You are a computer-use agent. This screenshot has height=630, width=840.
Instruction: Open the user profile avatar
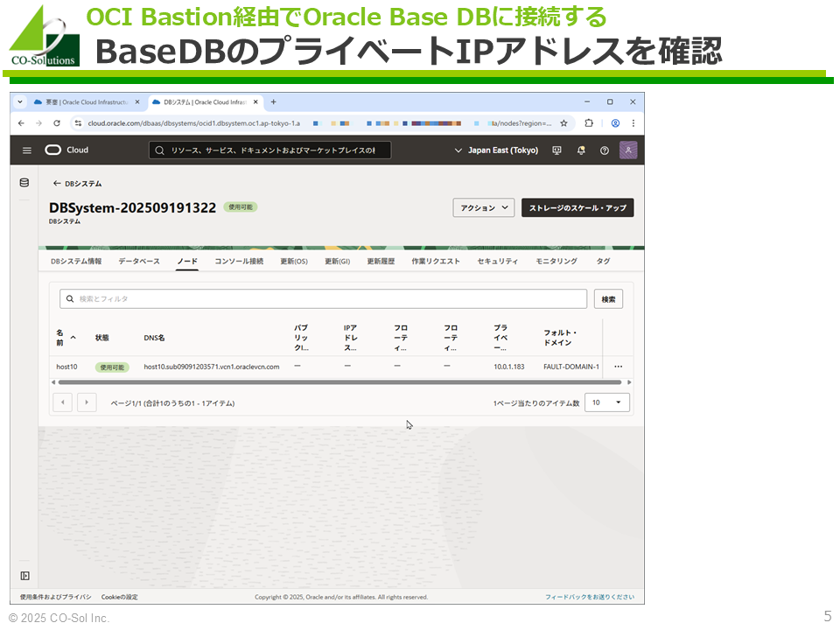pos(628,150)
